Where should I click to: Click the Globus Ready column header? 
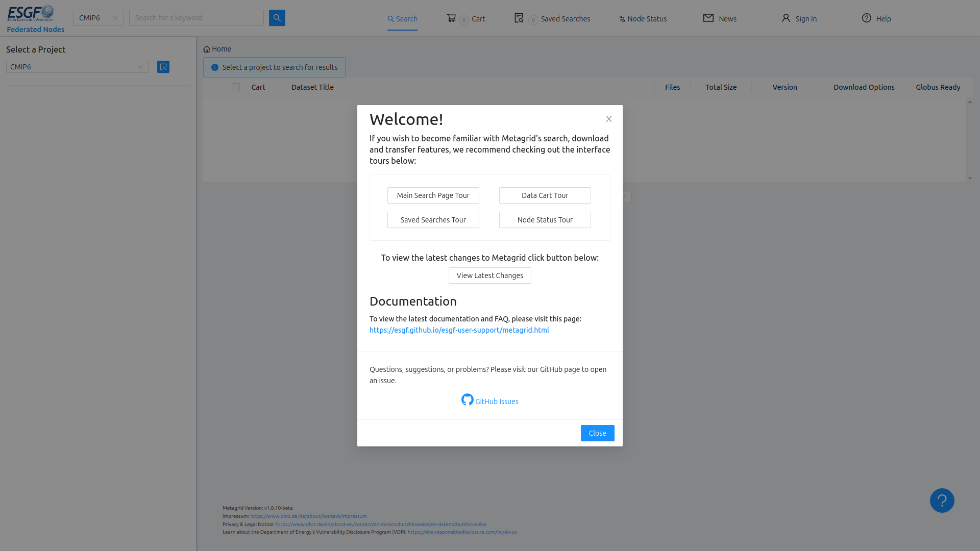pos(938,87)
